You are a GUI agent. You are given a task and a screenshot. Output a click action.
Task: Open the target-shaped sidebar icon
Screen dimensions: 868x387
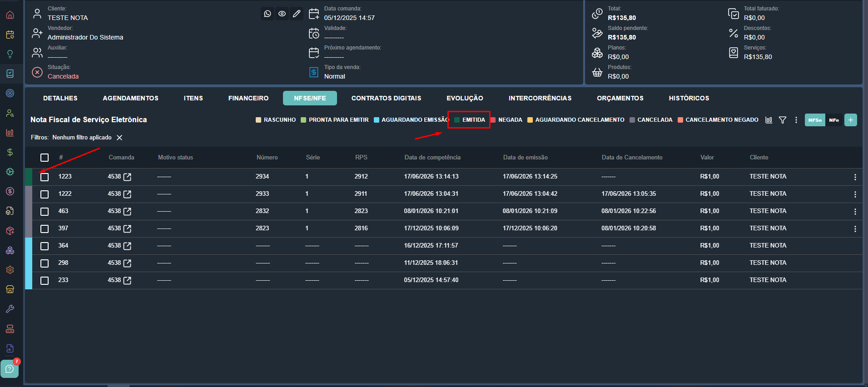(x=10, y=93)
